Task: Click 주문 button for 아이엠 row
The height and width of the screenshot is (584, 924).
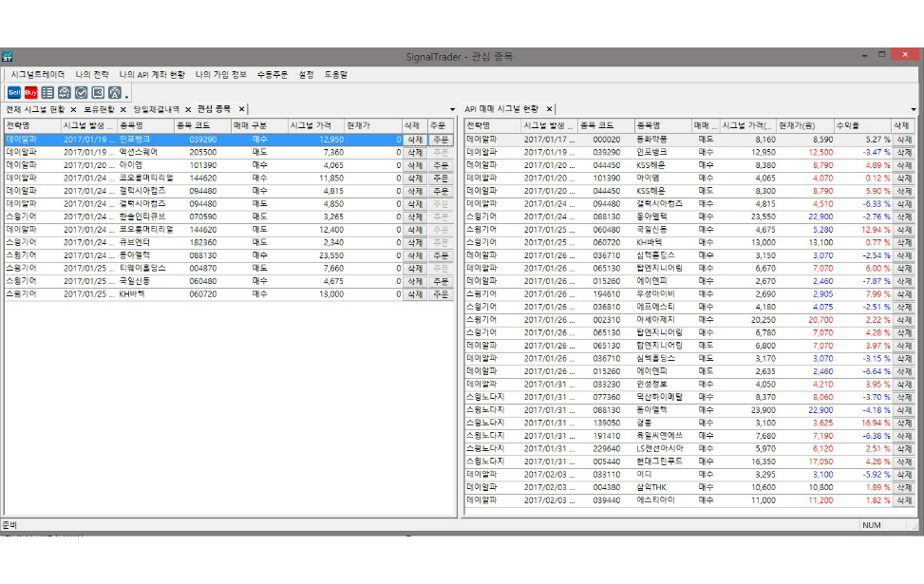Action: pos(440,165)
